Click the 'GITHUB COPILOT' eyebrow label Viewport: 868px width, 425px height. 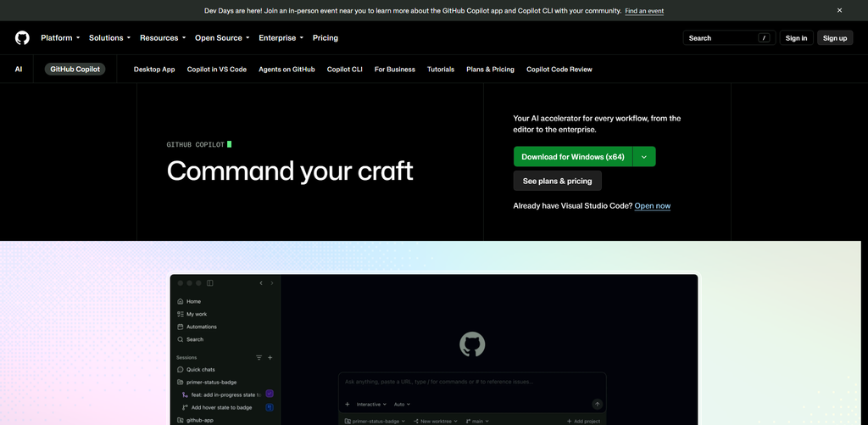click(x=196, y=144)
